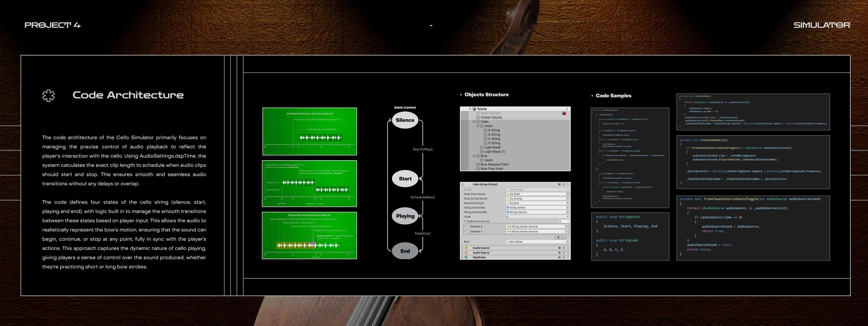Click the String Active material field
868x326 pixels.
[x=537, y=207]
